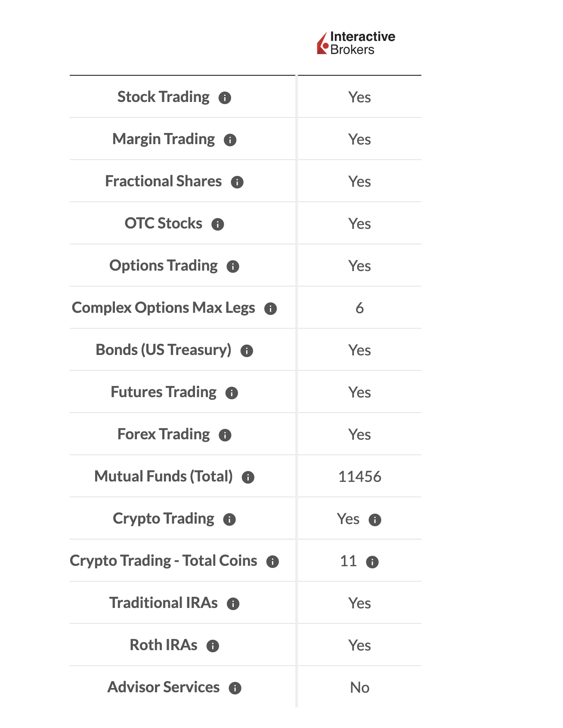Click the Forex Trading info icon

(x=225, y=435)
